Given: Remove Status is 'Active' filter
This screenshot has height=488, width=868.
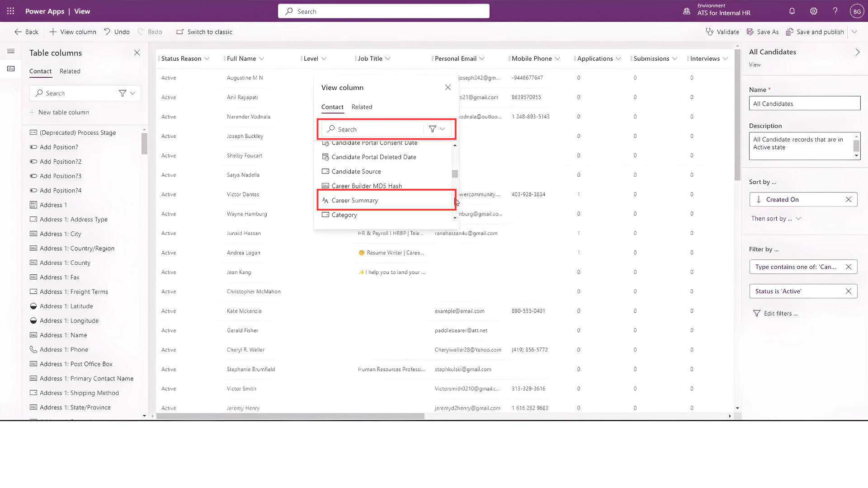Looking at the screenshot, I should pos(849,291).
